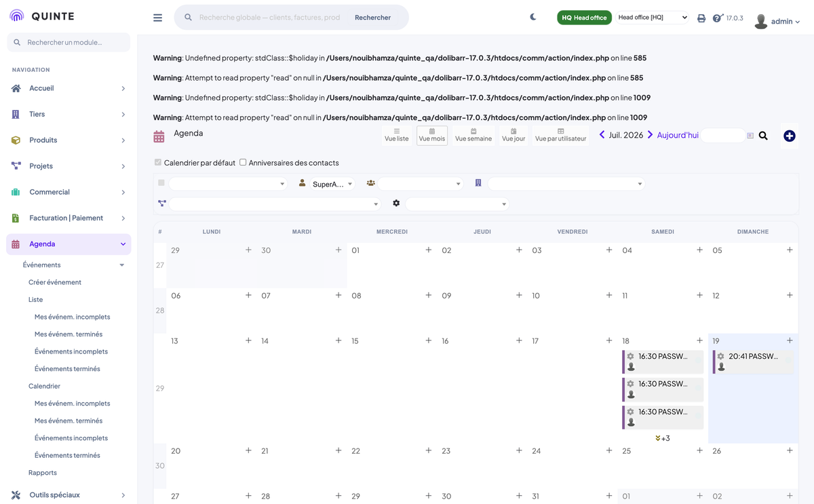
Task: Collapse the Agenda sidebar section
Action: 123,244
